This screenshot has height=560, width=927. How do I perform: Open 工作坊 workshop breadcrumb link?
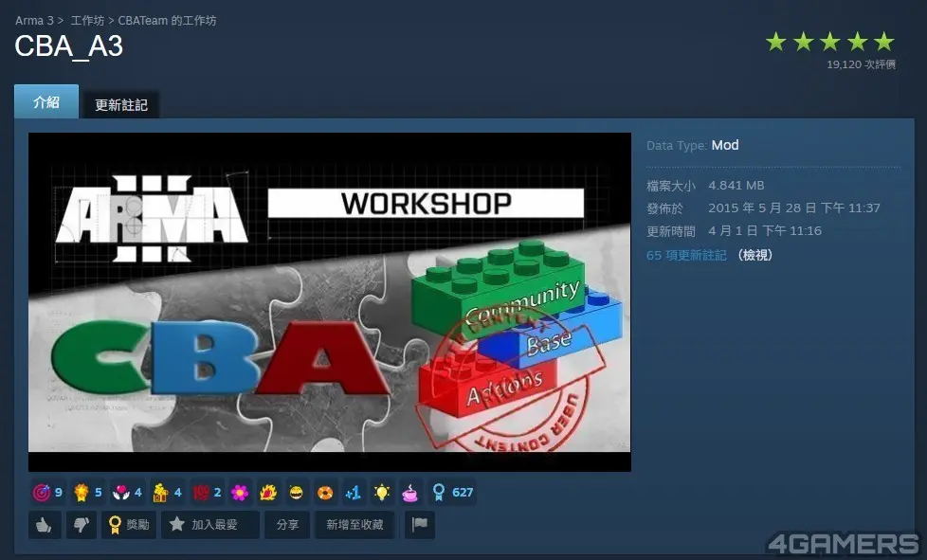[x=87, y=21]
